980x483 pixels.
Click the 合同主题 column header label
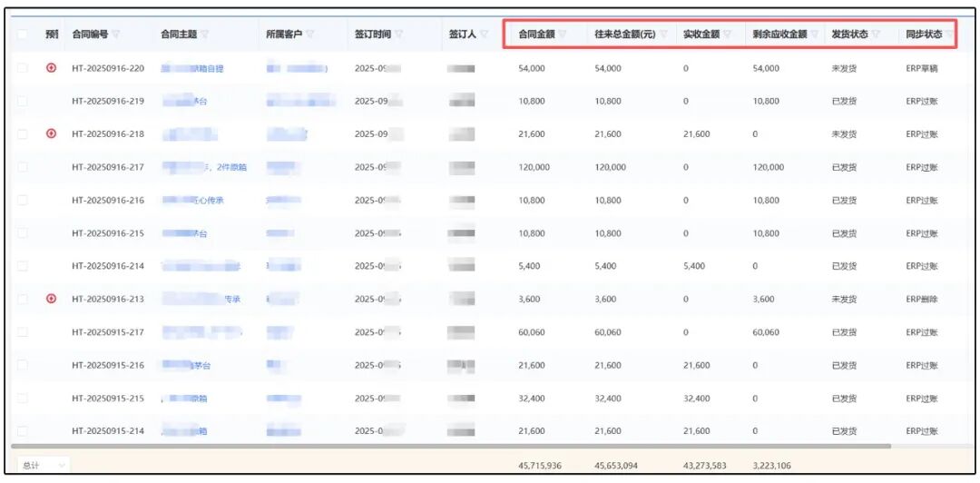point(179,34)
